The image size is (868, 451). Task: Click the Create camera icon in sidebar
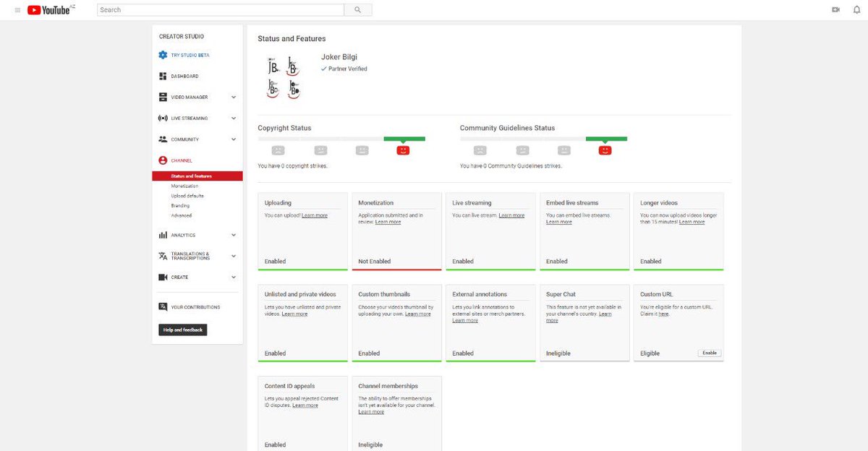pyautogui.click(x=163, y=277)
